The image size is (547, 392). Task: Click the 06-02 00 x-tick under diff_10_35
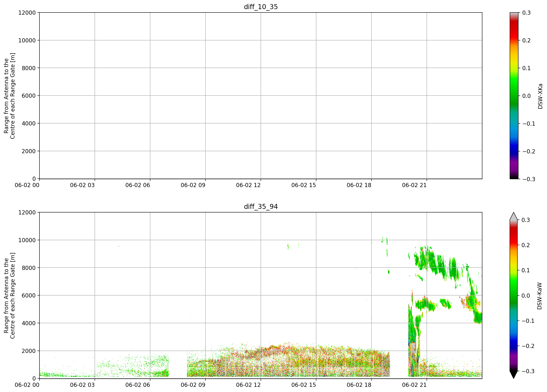pos(27,185)
